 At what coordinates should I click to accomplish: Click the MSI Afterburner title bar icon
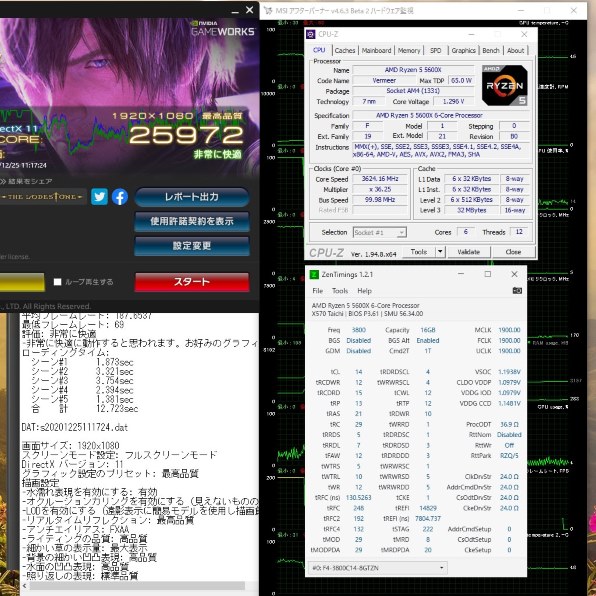pos(268,11)
